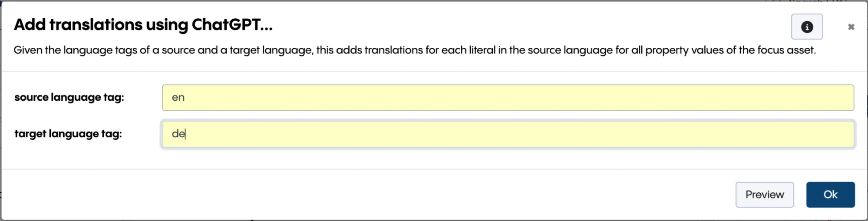Click the word "ChatGPT" in the heading
Viewport: 868px width, 221px height.
pyautogui.click(x=226, y=25)
